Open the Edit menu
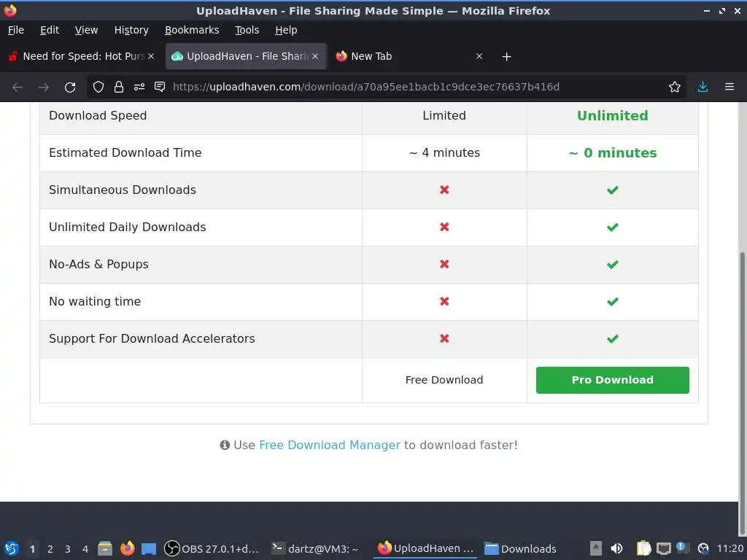 pos(50,30)
